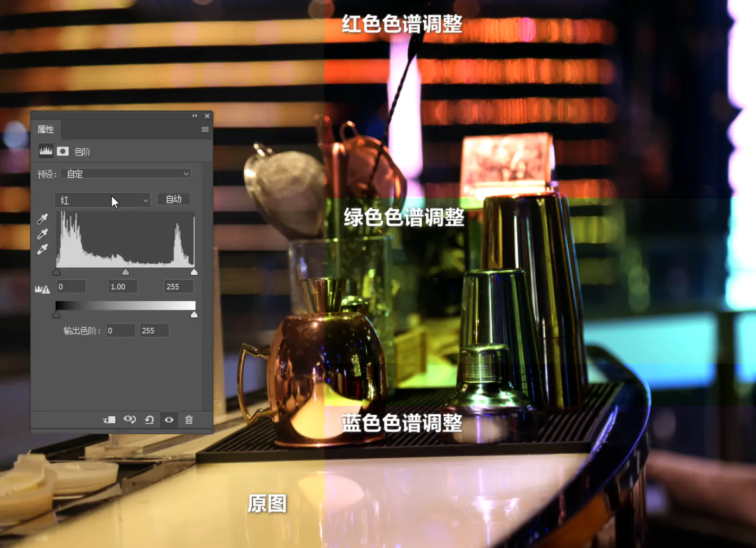756x548 pixels.
Task: Clip the adjustment to the layer below
Action: [x=109, y=420]
